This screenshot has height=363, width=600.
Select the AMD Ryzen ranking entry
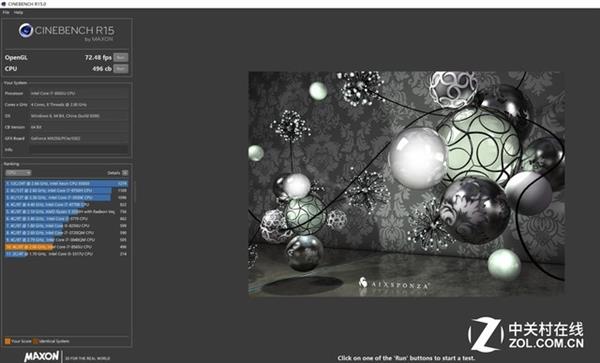[x=66, y=212]
